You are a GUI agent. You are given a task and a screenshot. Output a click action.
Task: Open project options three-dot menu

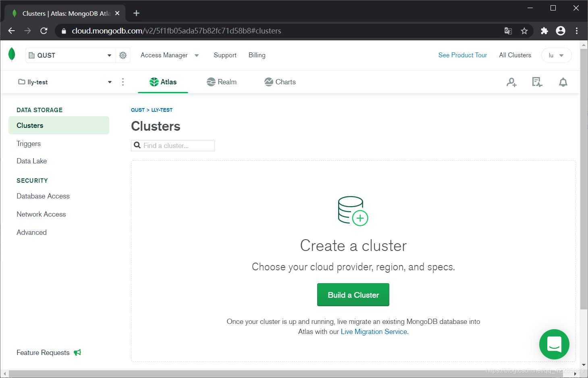pyautogui.click(x=123, y=82)
